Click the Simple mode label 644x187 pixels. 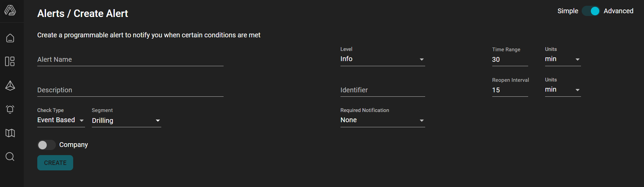(568, 11)
